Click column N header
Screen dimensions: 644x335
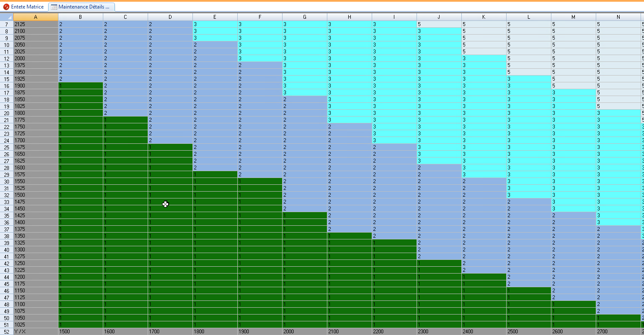[618, 17]
